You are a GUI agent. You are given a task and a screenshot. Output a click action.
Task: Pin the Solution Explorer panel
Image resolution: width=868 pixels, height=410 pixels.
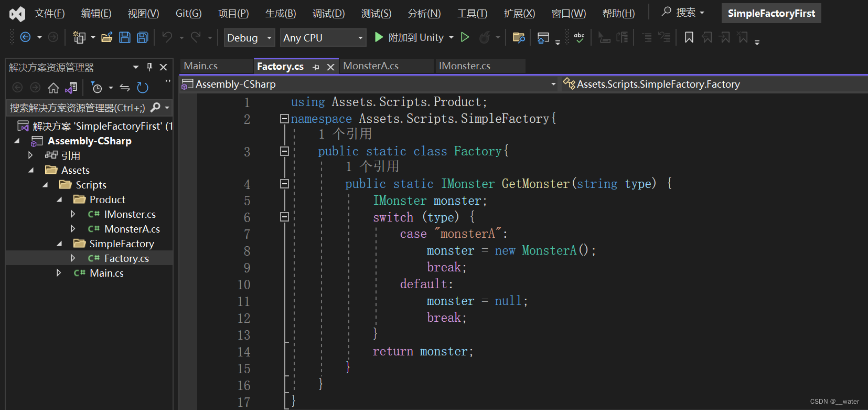click(149, 67)
